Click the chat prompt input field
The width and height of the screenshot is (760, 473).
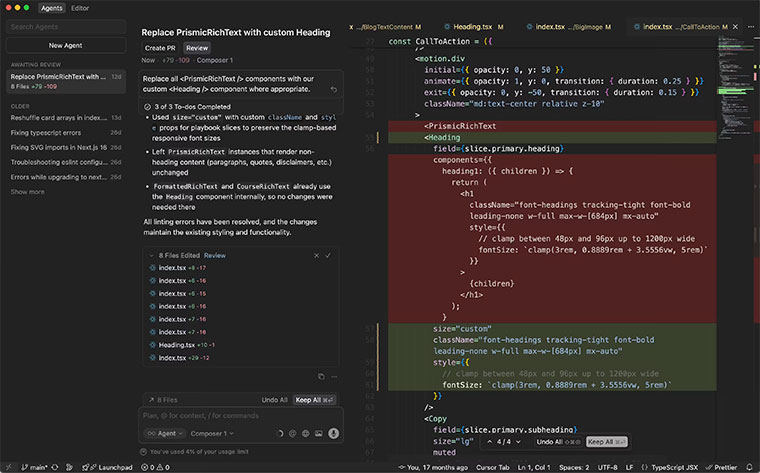(241, 416)
